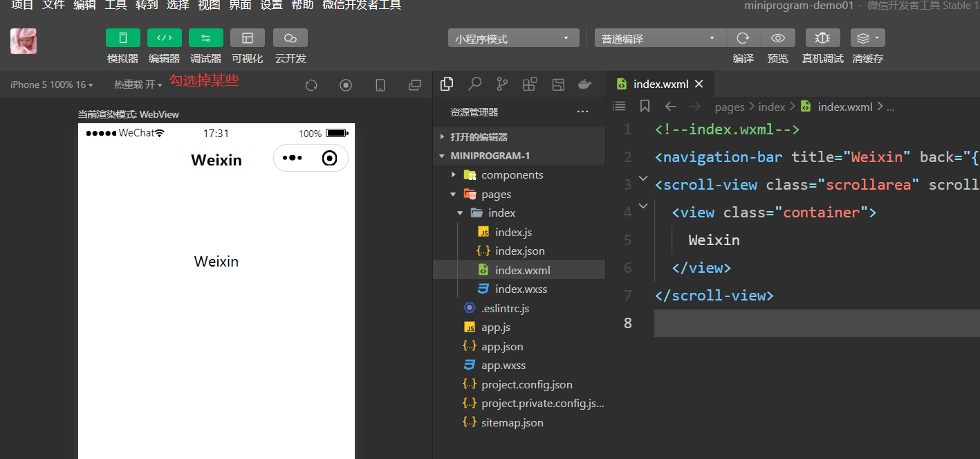Expand the components folder

pos(519,174)
